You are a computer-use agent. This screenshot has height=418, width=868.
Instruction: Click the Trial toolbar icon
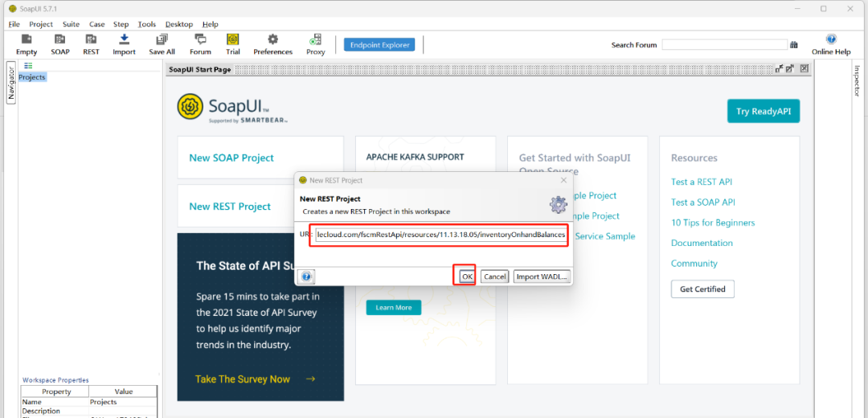point(232,44)
